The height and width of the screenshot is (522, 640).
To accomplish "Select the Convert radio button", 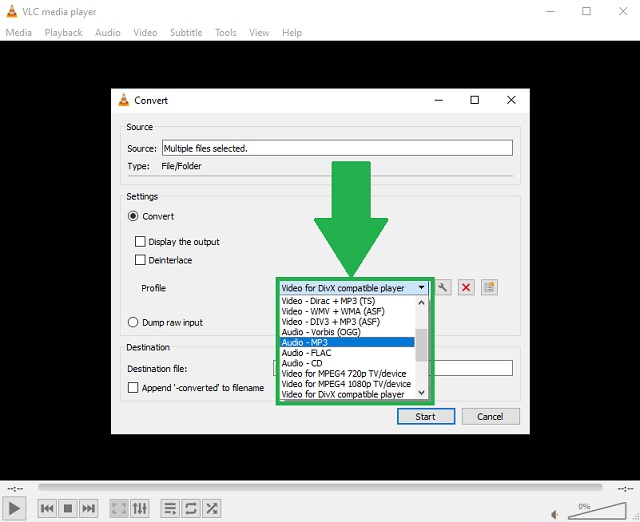I will pyautogui.click(x=133, y=216).
